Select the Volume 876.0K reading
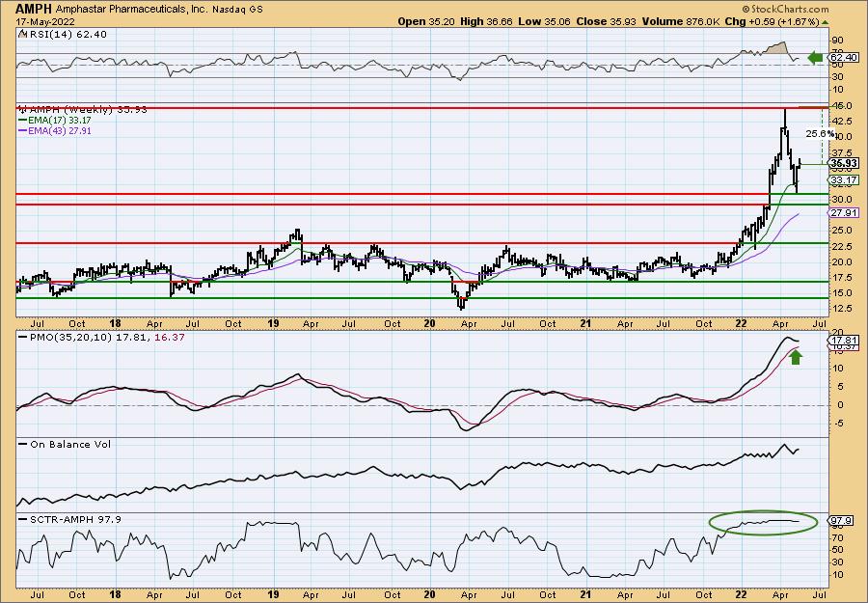Viewport: 868px width, 603px height. coord(681,21)
